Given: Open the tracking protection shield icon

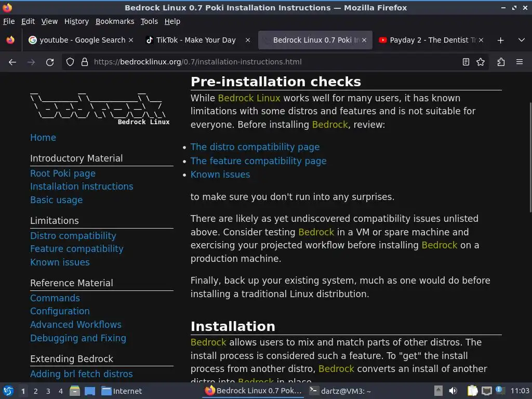Looking at the screenshot, I should click(70, 62).
